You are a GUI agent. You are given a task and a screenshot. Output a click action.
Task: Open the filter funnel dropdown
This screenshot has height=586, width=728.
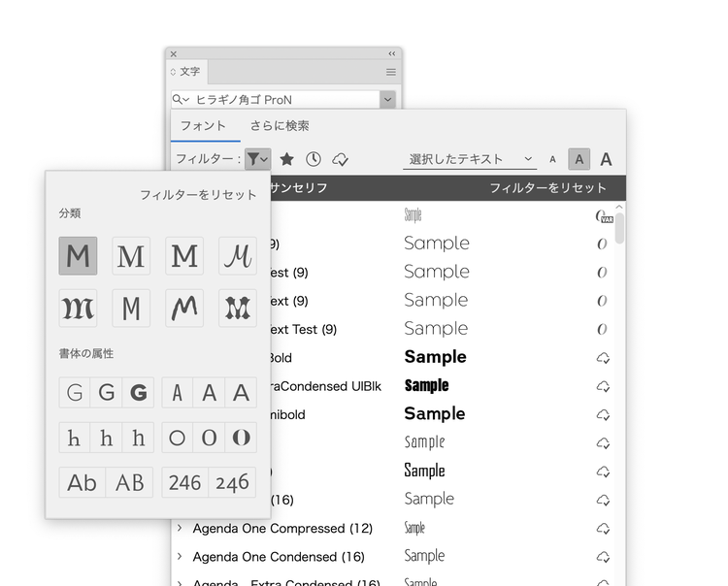click(x=257, y=160)
